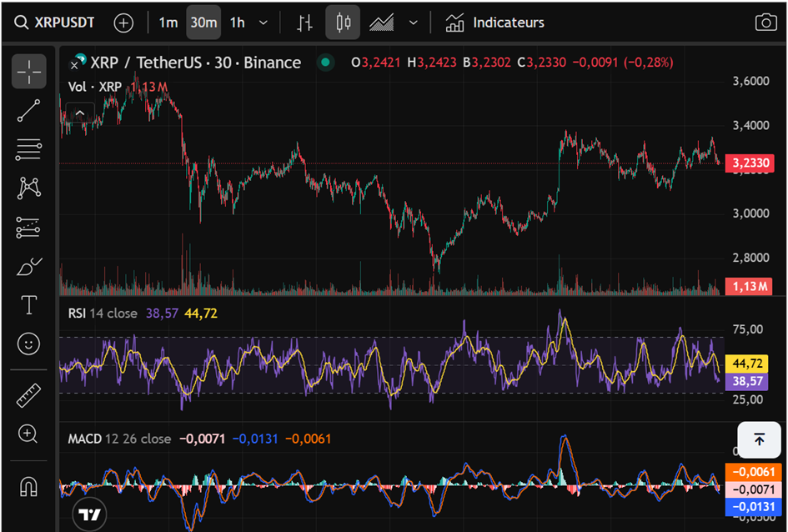Image resolution: width=788 pixels, height=532 pixels.
Task: Select the brush drawing tool
Action: [x=28, y=267]
